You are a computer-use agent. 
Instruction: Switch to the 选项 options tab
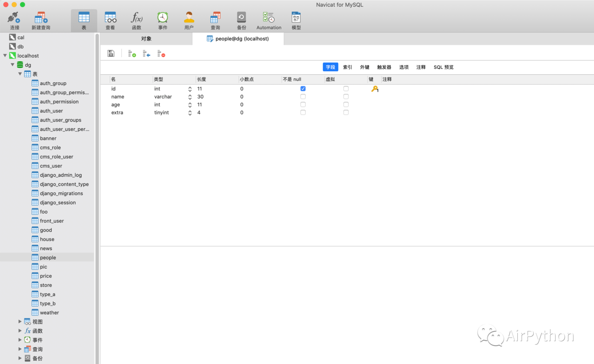(x=404, y=67)
